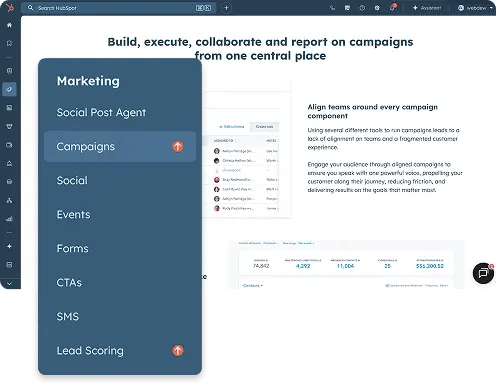The height and width of the screenshot is (386, 496).
Task: Expand the Contacts dropdown
Action: [x=253, y=286]
